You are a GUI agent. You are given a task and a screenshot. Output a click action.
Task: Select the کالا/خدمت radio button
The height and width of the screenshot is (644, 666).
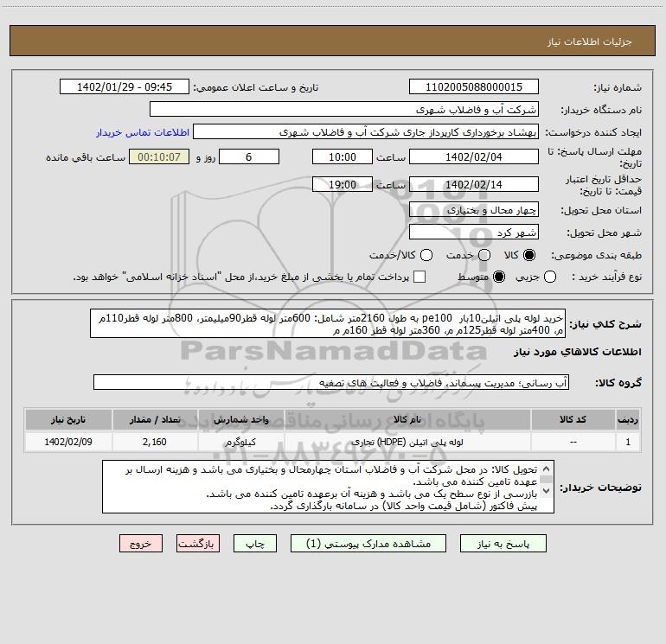pyautogui.click(x=426, y=255)
